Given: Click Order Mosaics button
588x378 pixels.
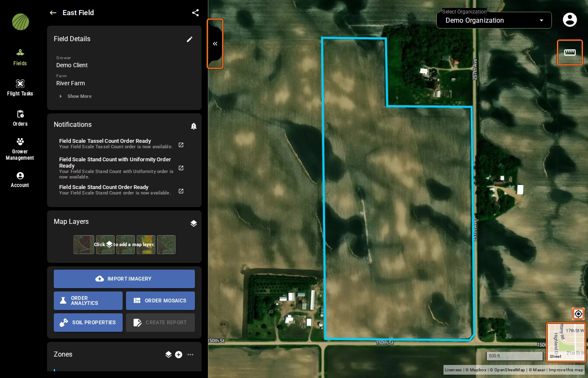Looking at the screenshot, I should click(160, 301).
